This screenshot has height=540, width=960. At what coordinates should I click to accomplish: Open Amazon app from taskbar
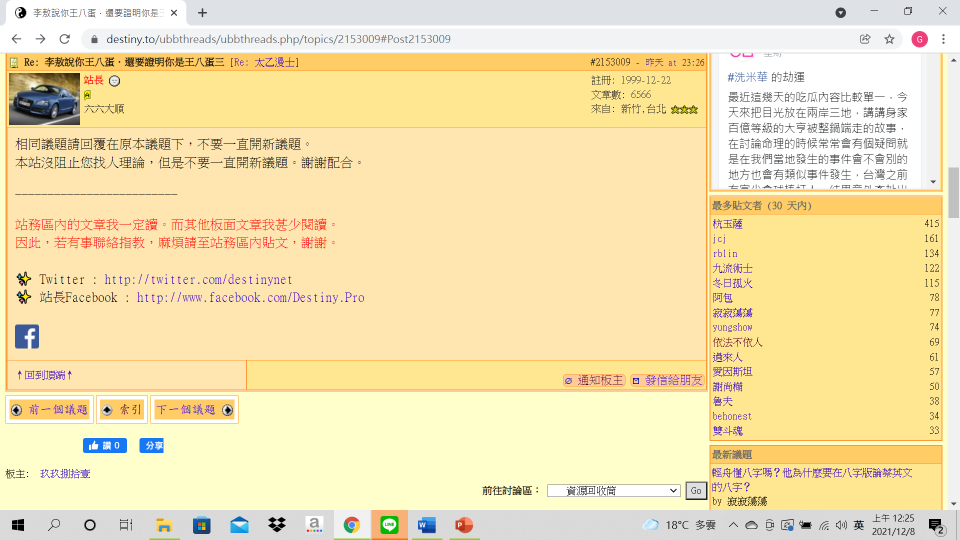pos(314,525)
